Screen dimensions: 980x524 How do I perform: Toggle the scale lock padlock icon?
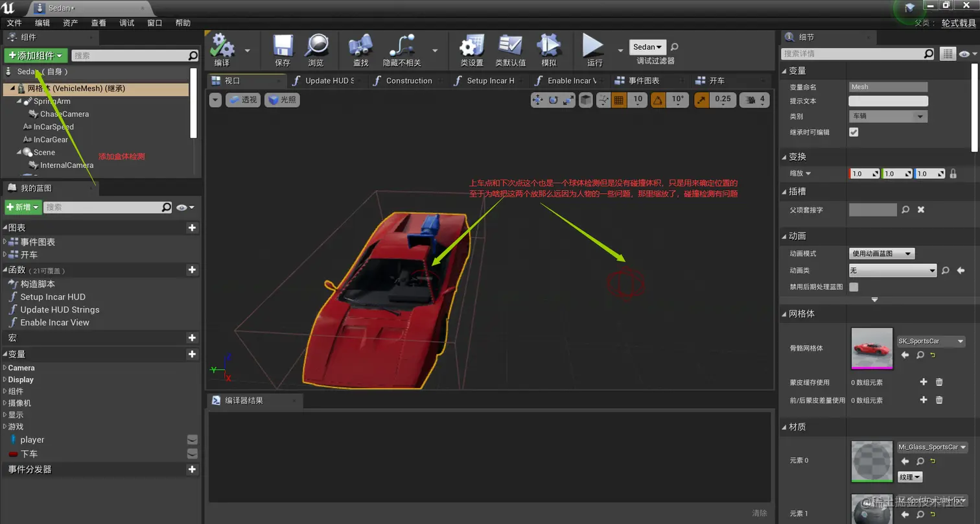953,174
